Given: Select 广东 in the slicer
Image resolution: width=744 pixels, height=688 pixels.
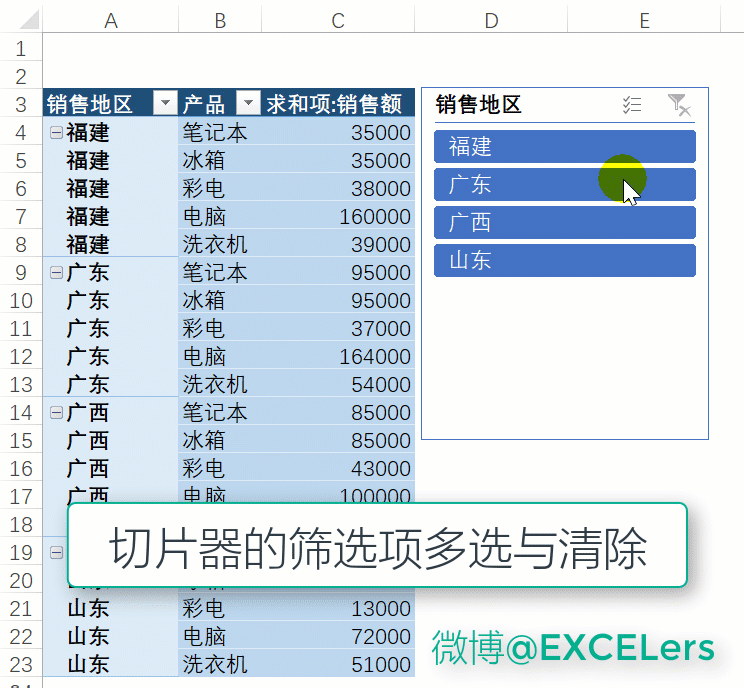Looking at the screenshot, I should (564, 185).
